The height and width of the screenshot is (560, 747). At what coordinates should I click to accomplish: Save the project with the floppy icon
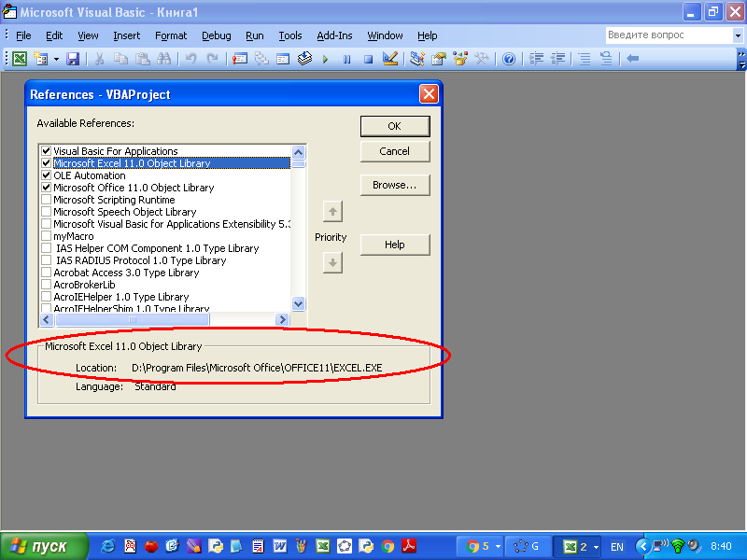click(x=73, y=59)
